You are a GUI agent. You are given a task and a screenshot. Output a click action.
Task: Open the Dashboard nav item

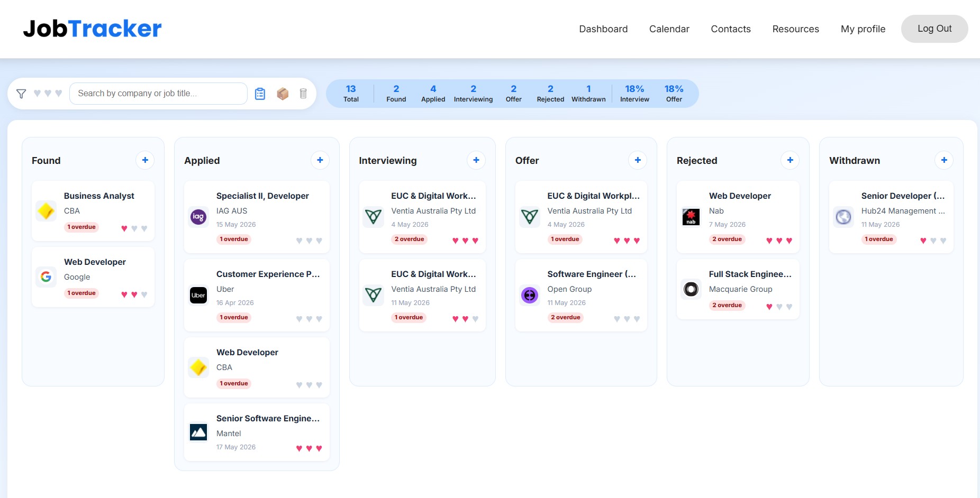click(x=603, y=29)
